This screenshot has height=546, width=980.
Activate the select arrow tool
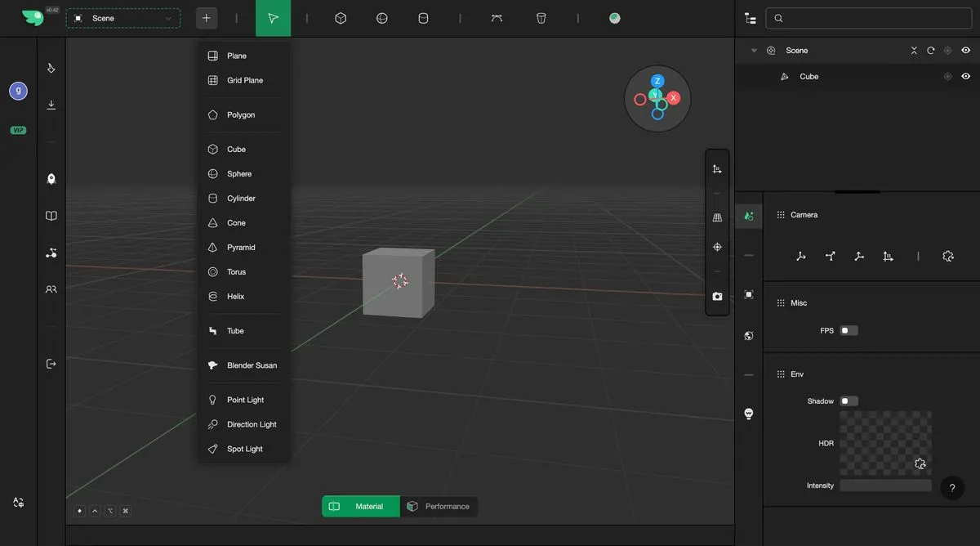273,18
